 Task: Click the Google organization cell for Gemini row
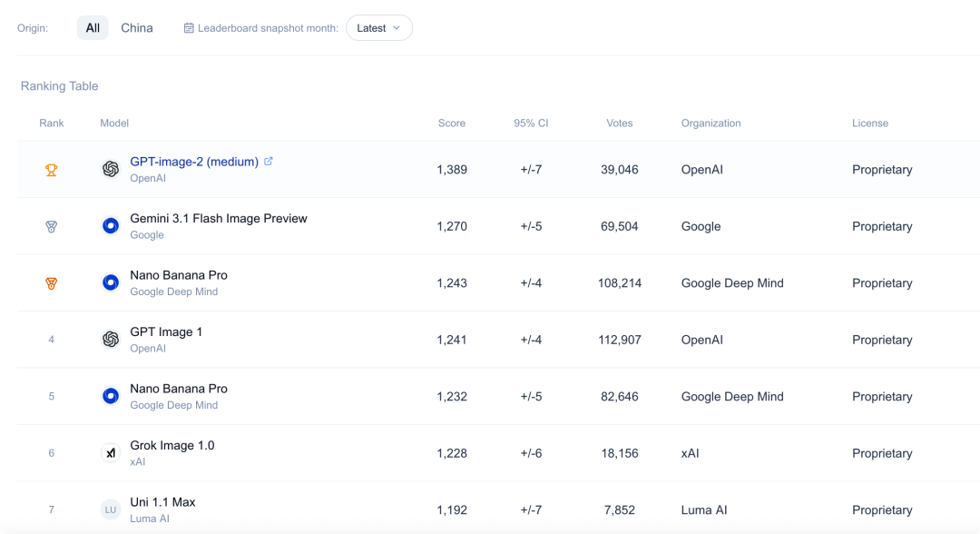(701, 226)
